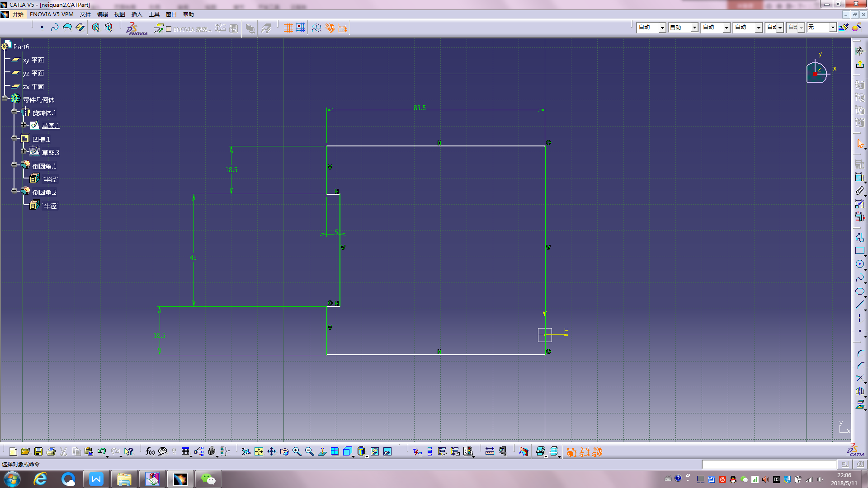Tick the ENOVIA search checkbox

point(169,29)
